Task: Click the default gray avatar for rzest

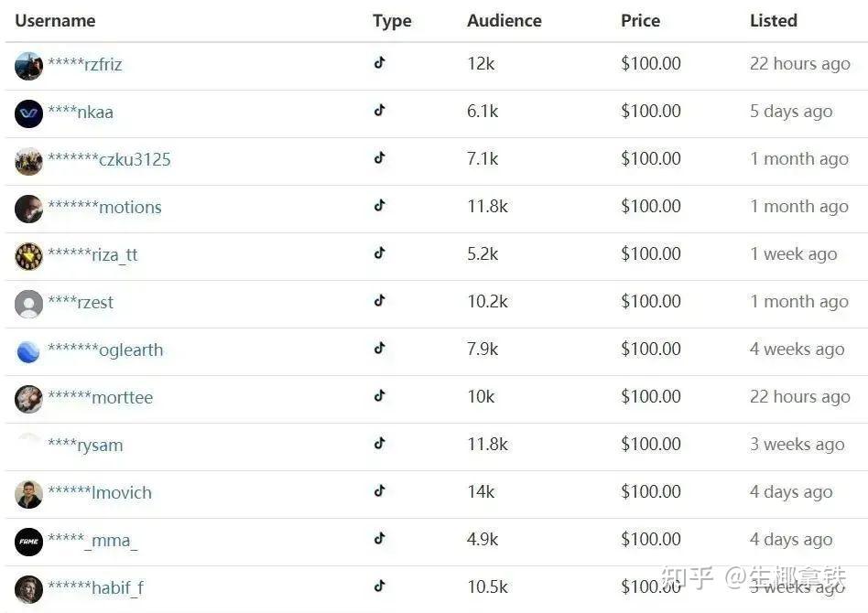Action: 28,304
